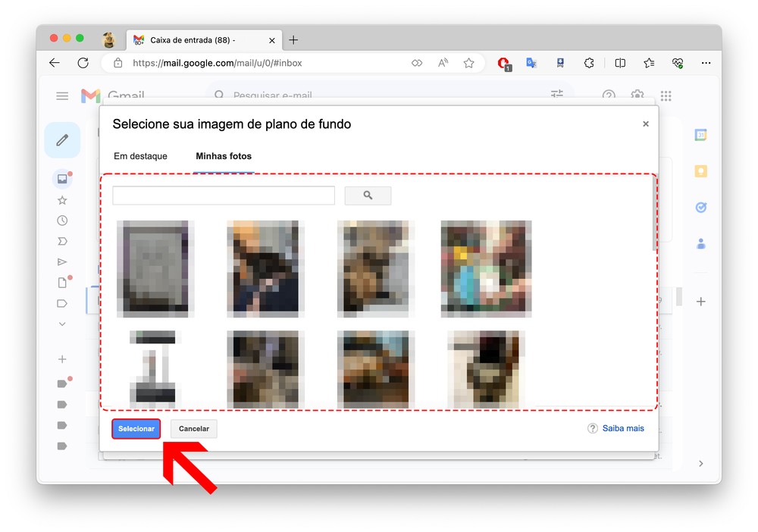This screenshot has height=532, width=758.
Task: Open Starred messages star icon
Action: (x=62, y=200)
